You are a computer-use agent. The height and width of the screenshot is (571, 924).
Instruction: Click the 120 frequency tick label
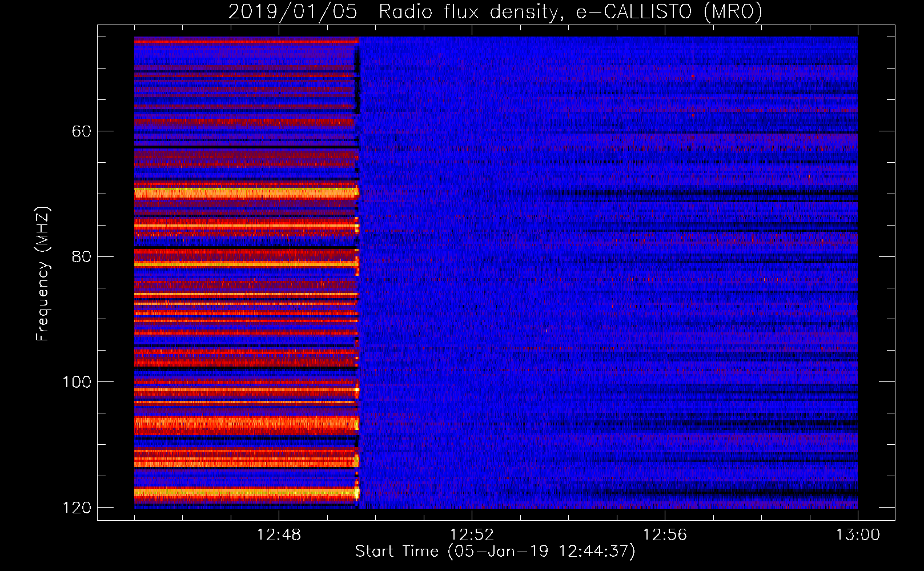tap(77, 508)
